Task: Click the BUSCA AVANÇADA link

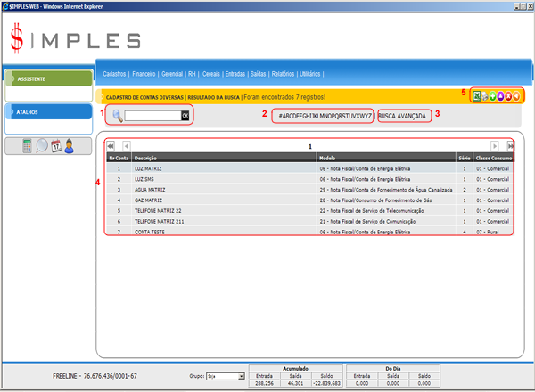Action: pyautogui.click(x=404, y=116)
